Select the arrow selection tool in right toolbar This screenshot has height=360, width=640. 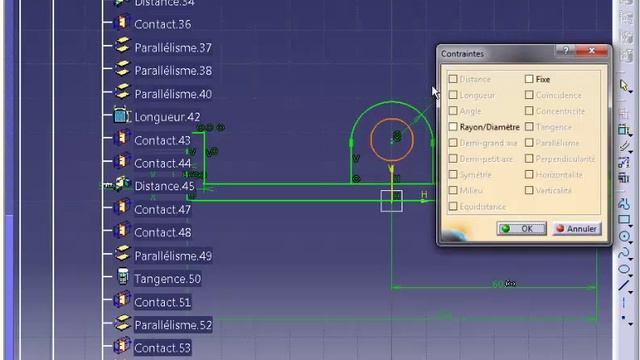click(x=624, y=85)
